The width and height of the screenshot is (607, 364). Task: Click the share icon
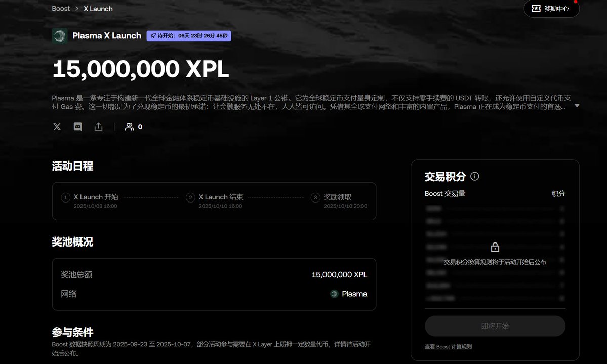[x=98, y=127]
